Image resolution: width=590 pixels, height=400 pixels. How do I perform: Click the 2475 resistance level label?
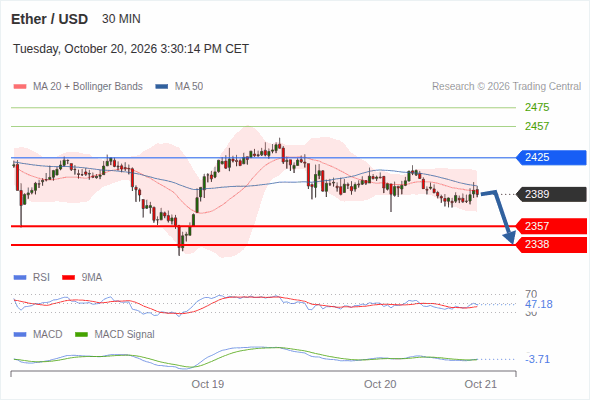click(x=537, y=108)
